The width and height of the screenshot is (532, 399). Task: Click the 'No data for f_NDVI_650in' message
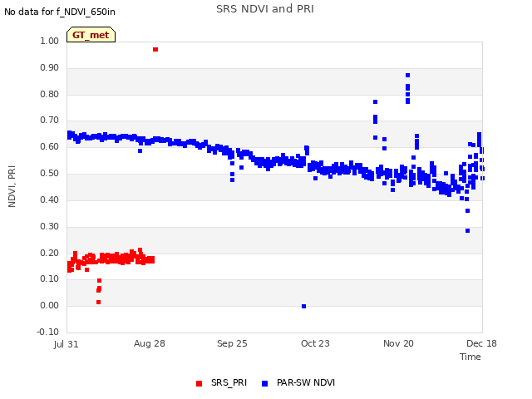pyautogui.click(x=60, y=12)
